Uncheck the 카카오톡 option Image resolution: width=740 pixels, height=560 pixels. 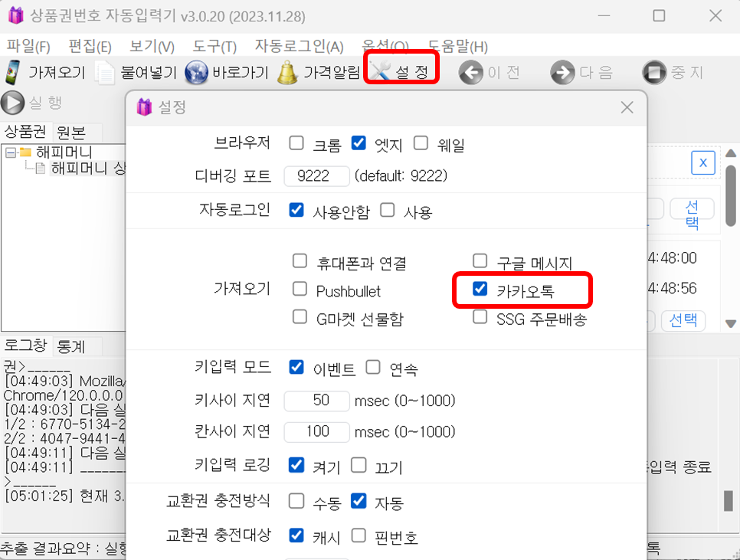(480, 289)
